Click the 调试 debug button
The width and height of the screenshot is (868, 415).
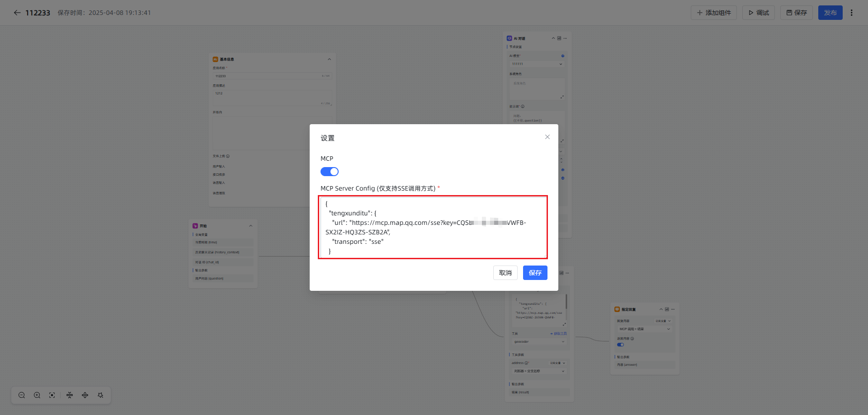pyautogui.click(x=759, y=13)
